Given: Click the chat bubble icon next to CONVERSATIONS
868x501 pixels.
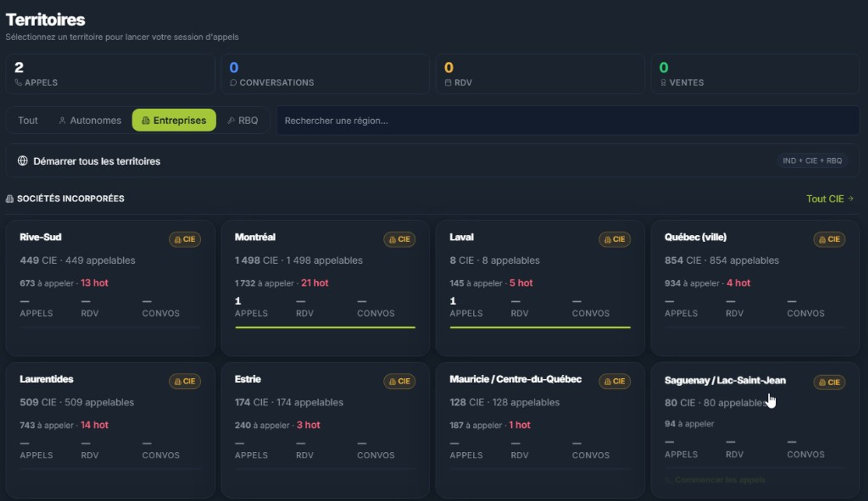Looking at the screenshot, I should click(x=233, y=83).
